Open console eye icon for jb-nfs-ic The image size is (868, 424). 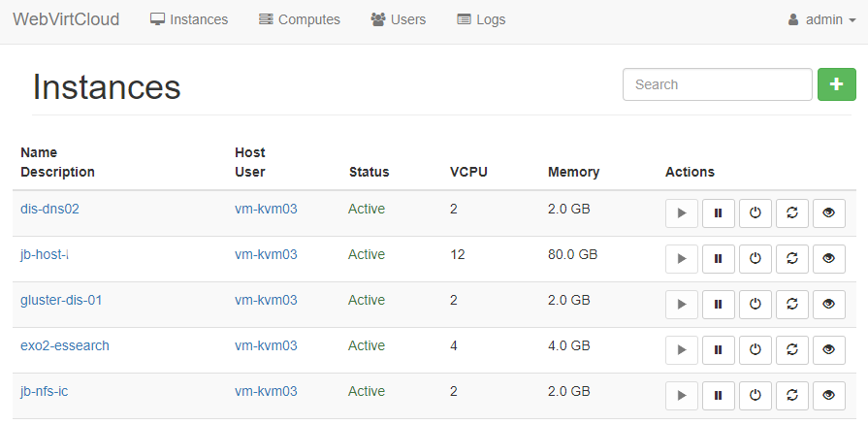coord(828,396)
